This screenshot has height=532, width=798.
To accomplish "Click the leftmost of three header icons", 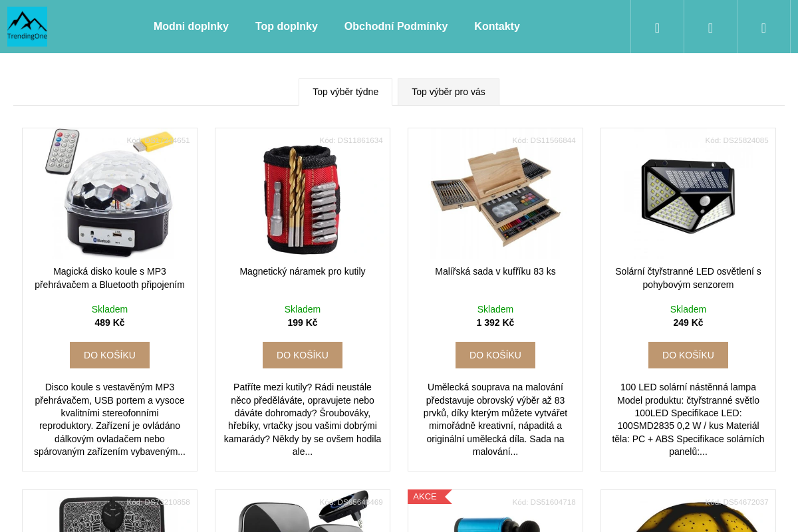I will [x=657, y=27].
